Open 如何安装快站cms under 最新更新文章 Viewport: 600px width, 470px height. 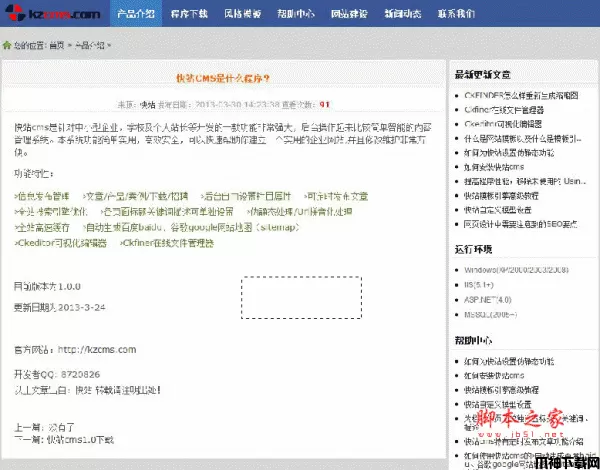pos(494,167)
